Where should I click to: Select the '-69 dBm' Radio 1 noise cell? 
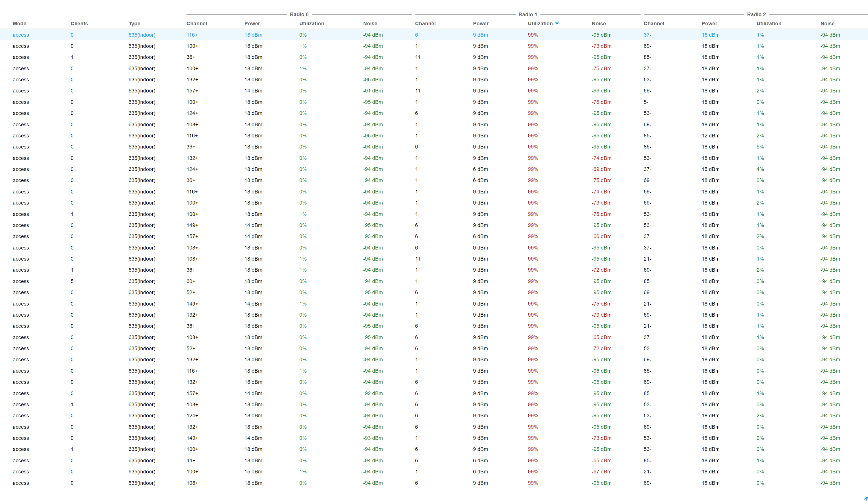(601, 169)
